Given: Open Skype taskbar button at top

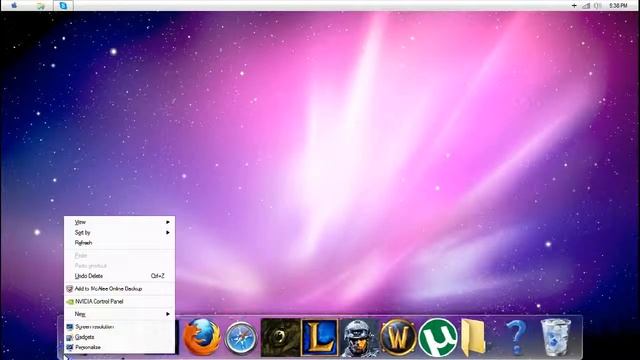Looking at the screenshot, I should (x=63, y=6).
